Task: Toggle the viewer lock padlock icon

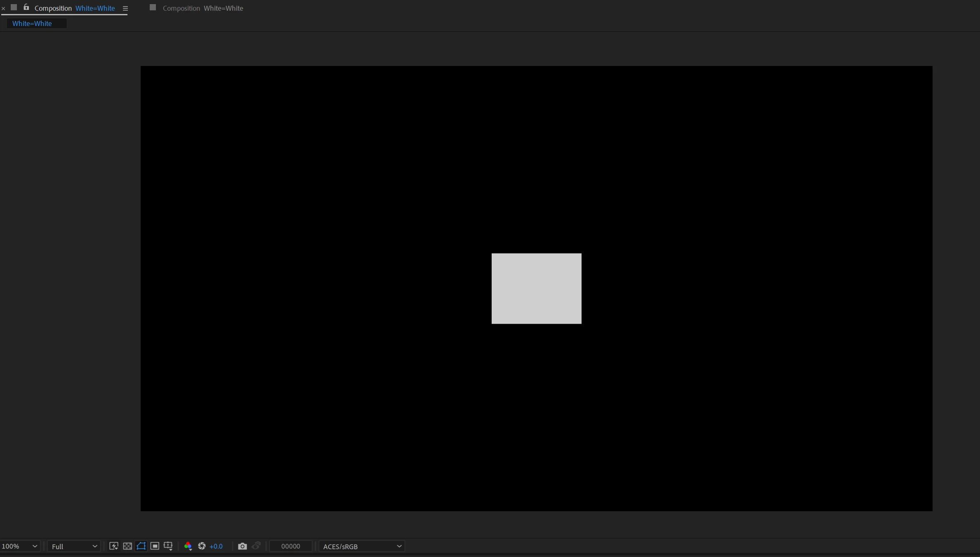Action: click(26, 7)
